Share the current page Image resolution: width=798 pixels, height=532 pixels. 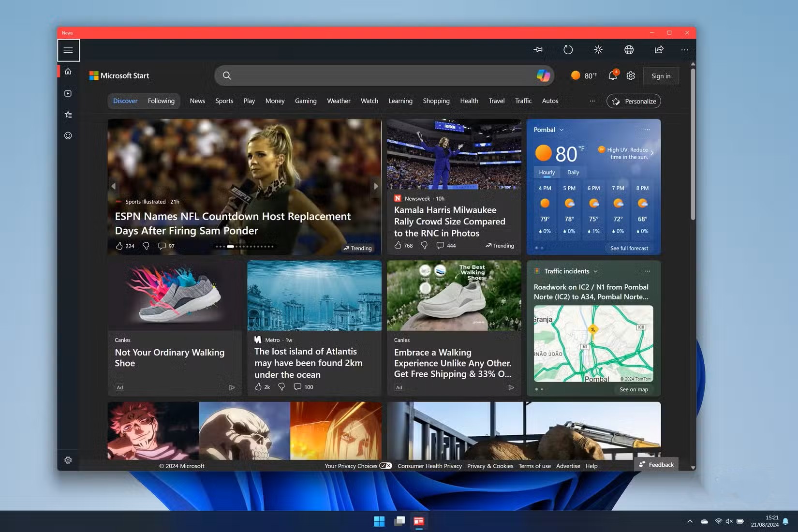(x=659, y=49)
